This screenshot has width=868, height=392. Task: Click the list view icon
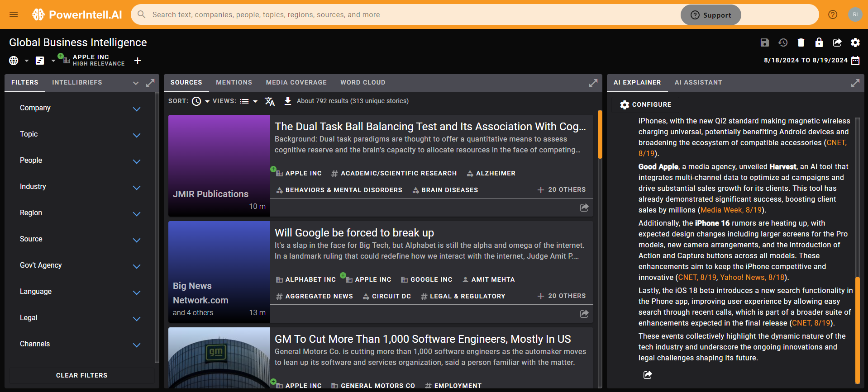coord(244,101)
